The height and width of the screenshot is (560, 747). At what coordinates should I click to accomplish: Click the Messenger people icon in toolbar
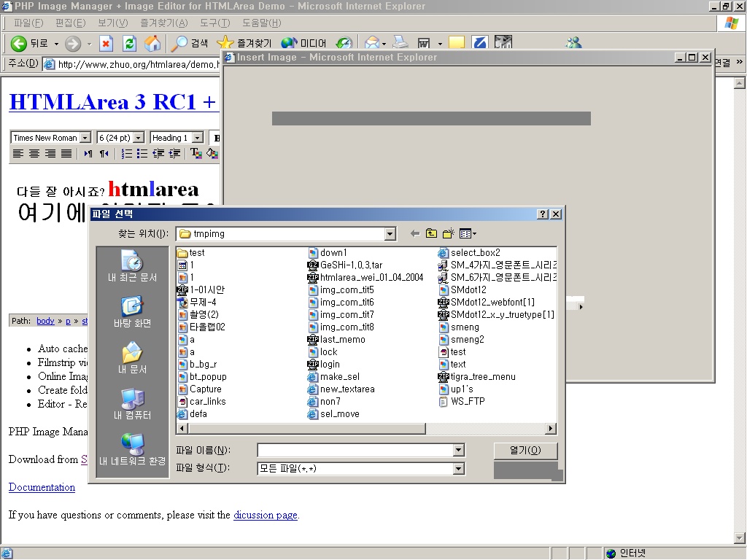(x=573, y=43)
